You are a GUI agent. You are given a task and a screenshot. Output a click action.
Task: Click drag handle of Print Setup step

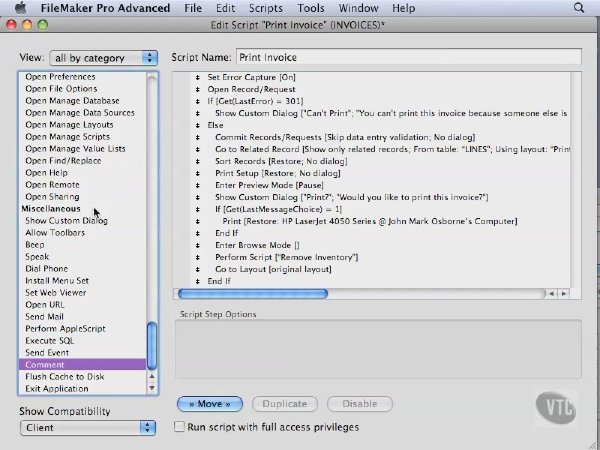197,173
